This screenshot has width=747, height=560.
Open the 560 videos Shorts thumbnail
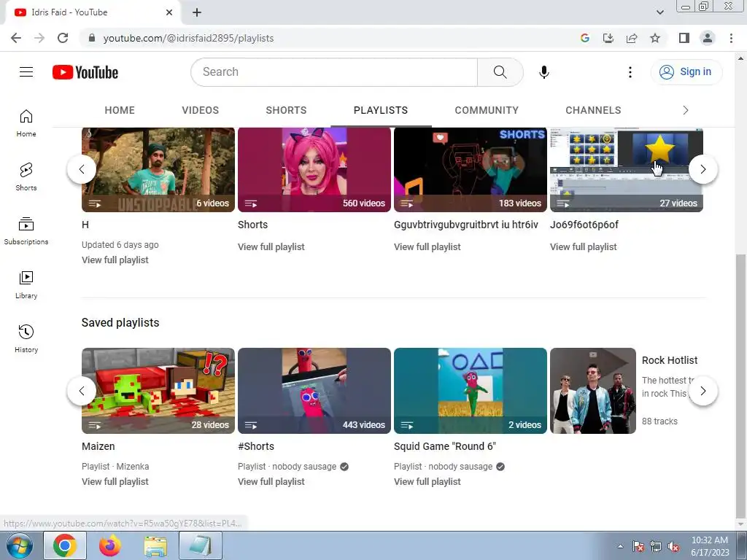pyautogui.click(x=314, y=169)
